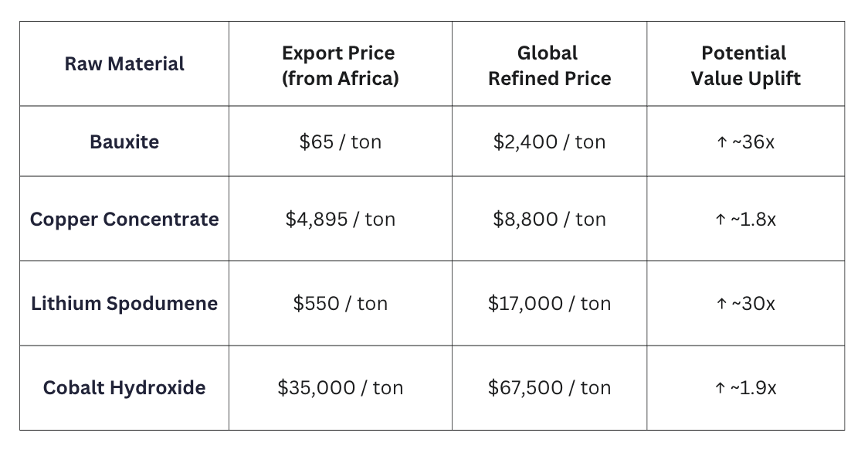Image resolution: width=868 pixels, height=453 pixels.
Task: Select the Potential Value Uplift header
Action: 745,66
